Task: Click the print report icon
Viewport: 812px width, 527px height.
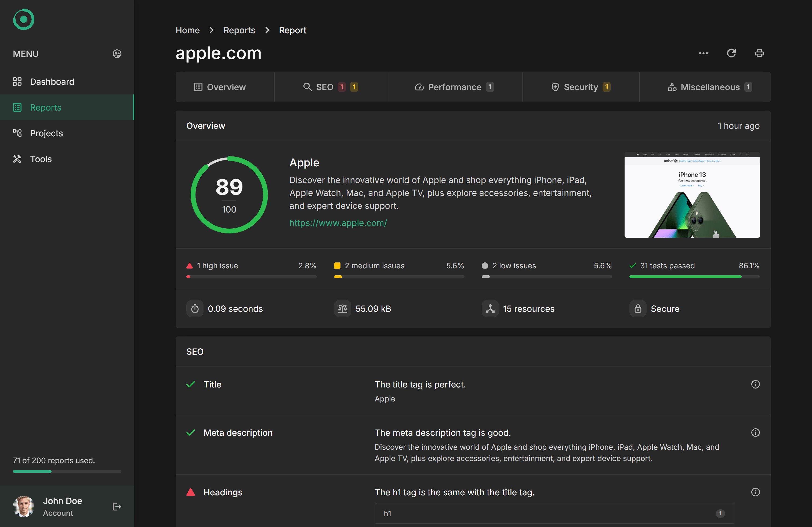Action: (x=759, y=53)
